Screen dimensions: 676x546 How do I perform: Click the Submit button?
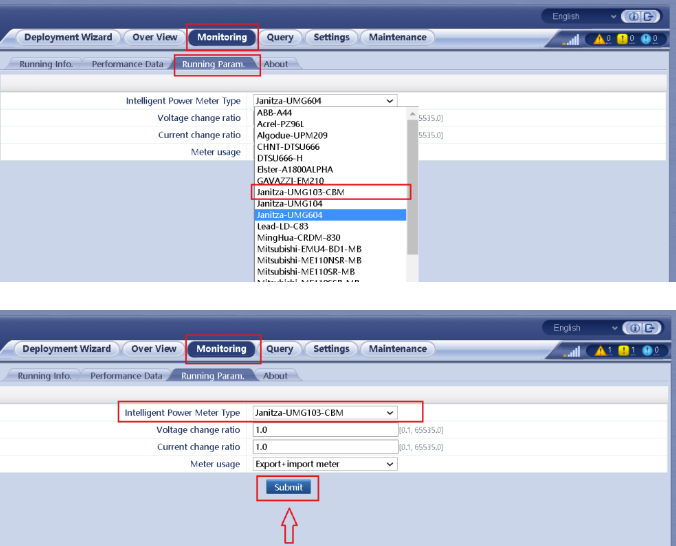point(288,487)
